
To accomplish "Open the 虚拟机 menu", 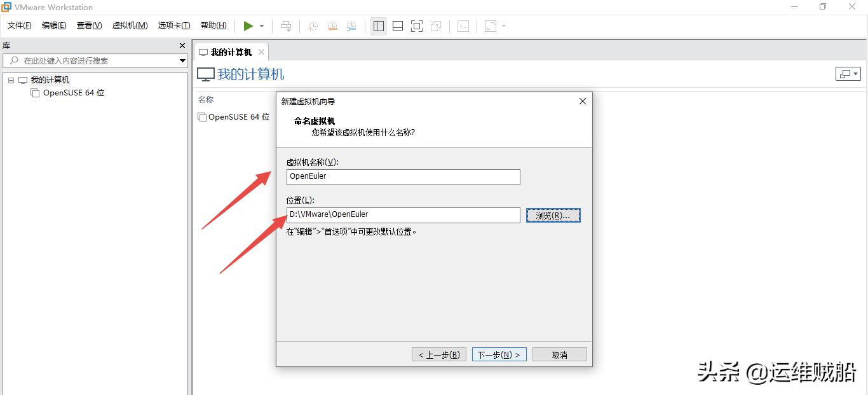I will (x=130, y=25).
